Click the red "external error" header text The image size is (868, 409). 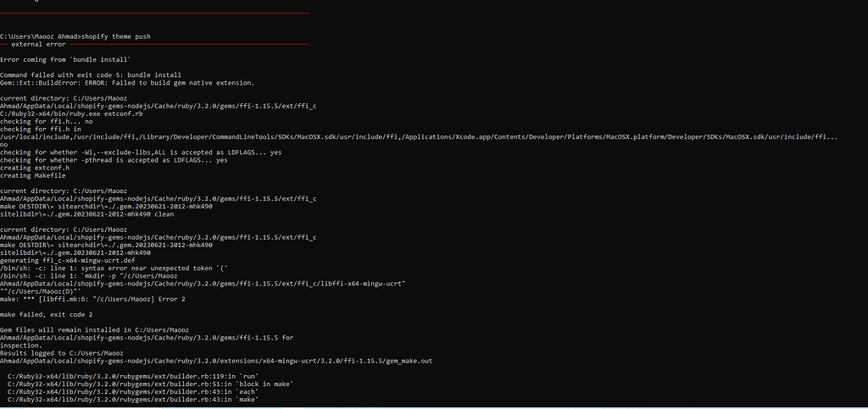coord(40,44)
